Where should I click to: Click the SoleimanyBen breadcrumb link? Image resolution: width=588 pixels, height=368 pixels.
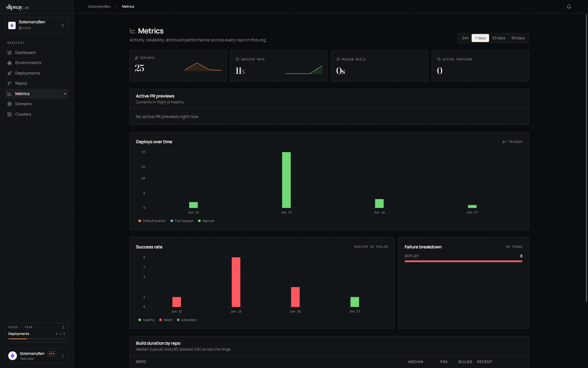coord(99,6)
